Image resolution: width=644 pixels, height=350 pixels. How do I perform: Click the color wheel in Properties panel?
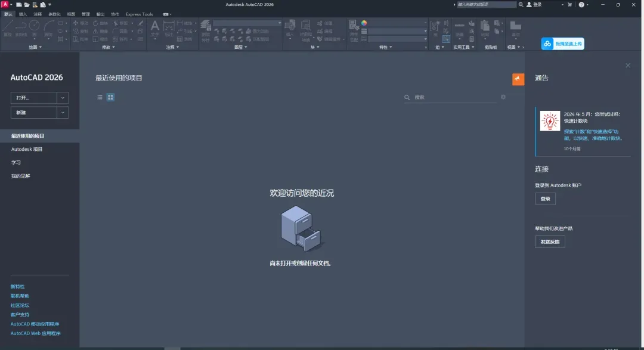click(x=364, y=23)
